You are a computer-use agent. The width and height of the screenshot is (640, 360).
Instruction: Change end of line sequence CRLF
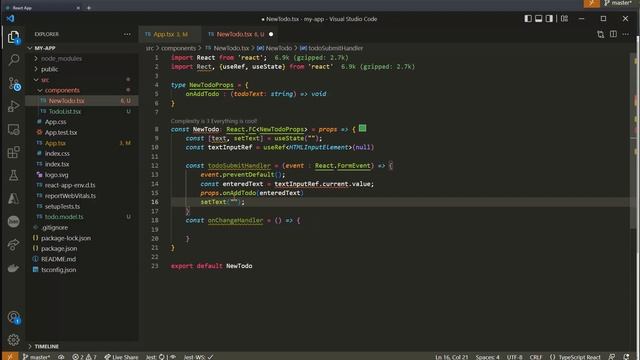coord(536,357)
